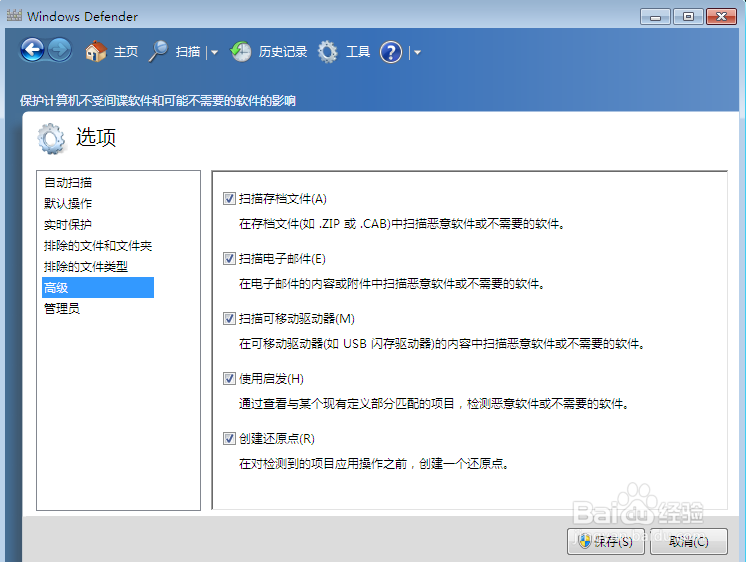The height and width of the screenshot is (562, 746).
Task: Close the Windows Defender window
Action: (x=721, y=17)
